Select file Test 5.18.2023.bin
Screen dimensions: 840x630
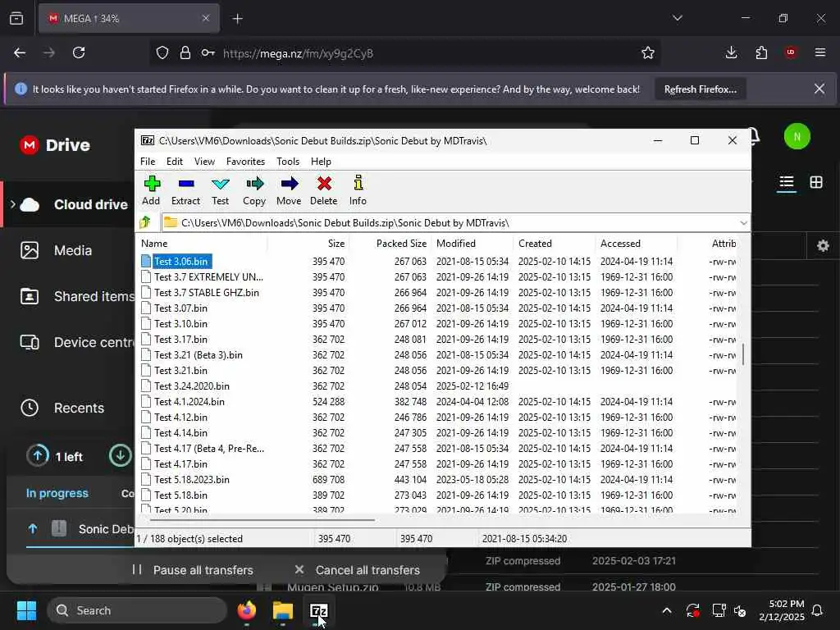[192, 479]
